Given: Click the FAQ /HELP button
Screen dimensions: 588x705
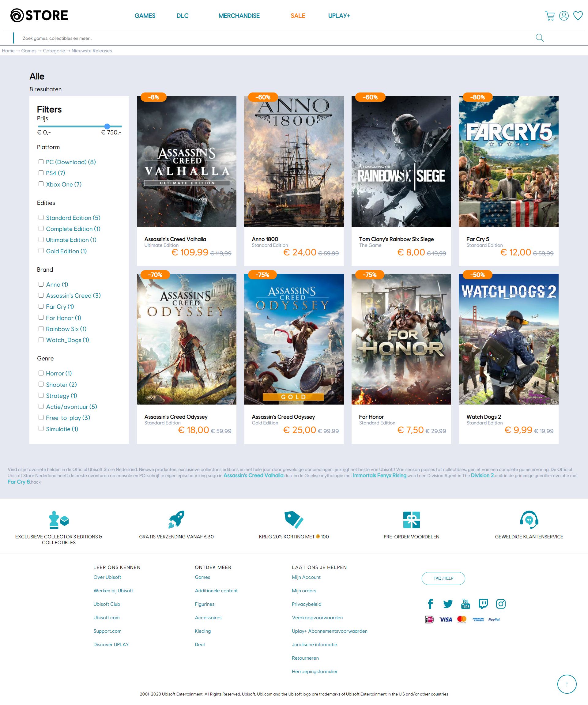Looking at the screenshot, I should tap(443, 578).
